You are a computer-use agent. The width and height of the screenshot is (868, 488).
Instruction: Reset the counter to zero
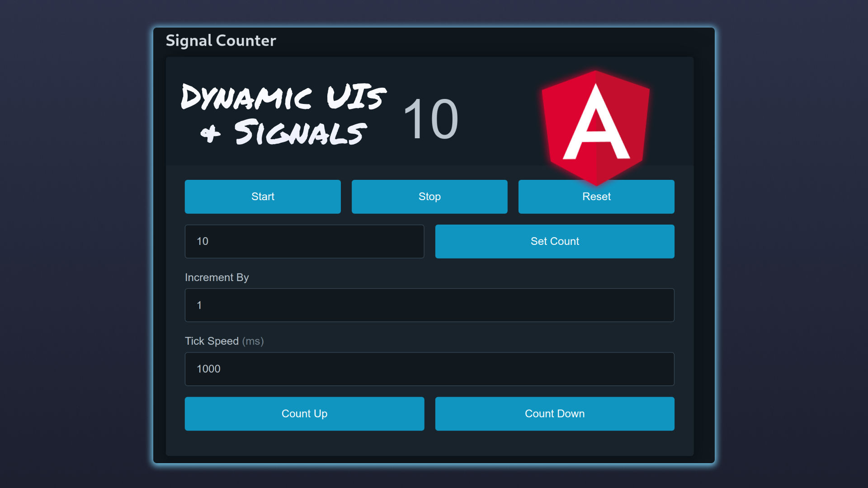coord(595,197)
